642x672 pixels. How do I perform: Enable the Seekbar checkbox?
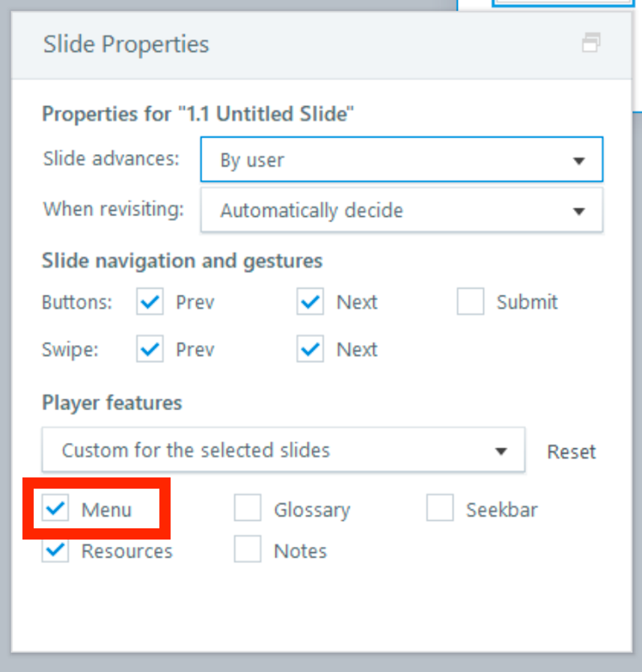440,510
